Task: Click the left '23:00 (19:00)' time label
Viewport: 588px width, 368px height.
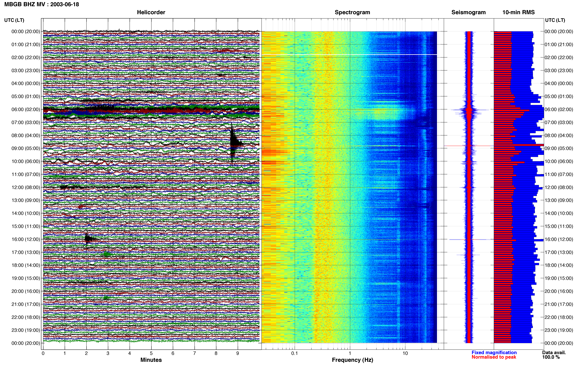Action: tap(26, 330)
